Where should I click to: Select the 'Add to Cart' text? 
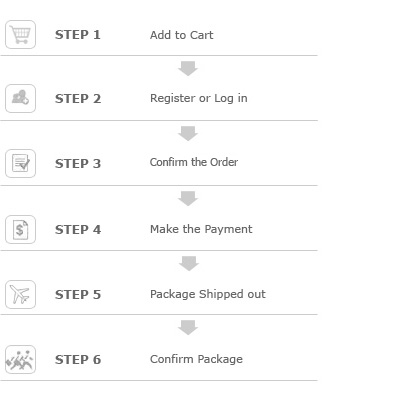[x=182, y=35]
